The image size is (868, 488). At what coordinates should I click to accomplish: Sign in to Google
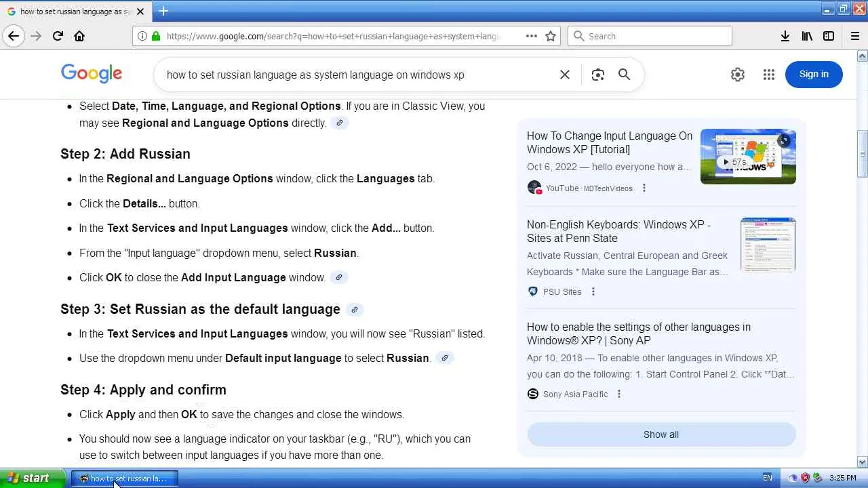pos(814,74)
